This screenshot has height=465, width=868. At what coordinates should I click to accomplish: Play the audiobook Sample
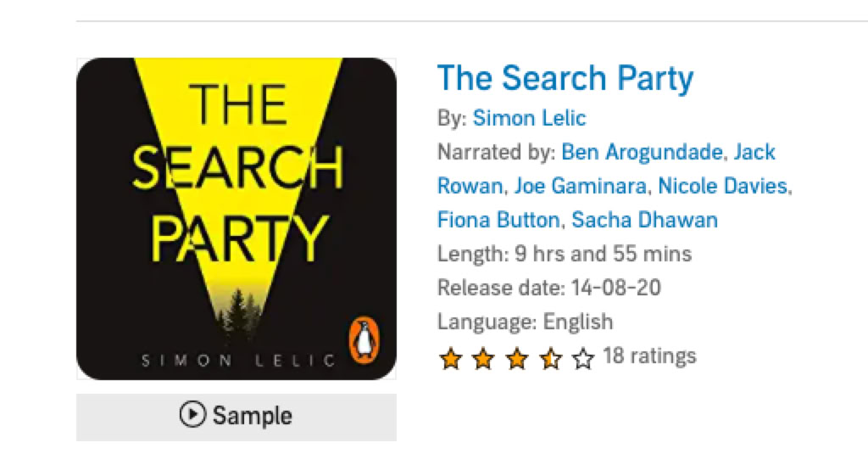coord(236,416)
